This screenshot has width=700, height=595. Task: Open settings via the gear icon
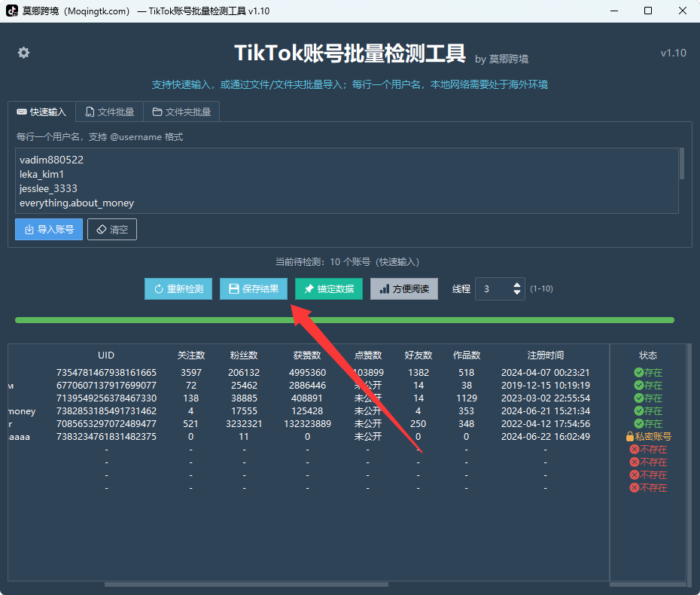click(23, 53)
